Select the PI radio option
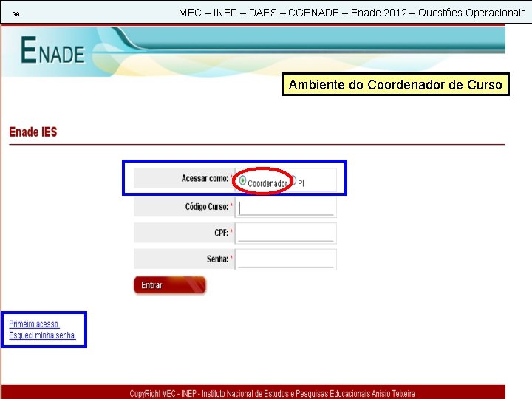This screenshot has height=399, width=532. coord(293,180)
